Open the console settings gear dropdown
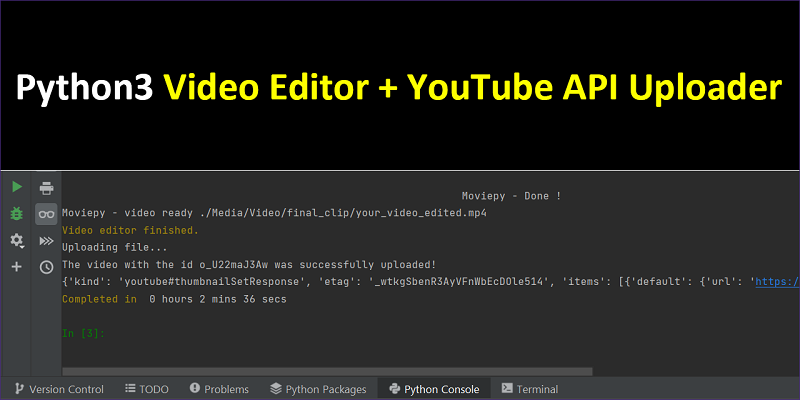 [17, 240]
